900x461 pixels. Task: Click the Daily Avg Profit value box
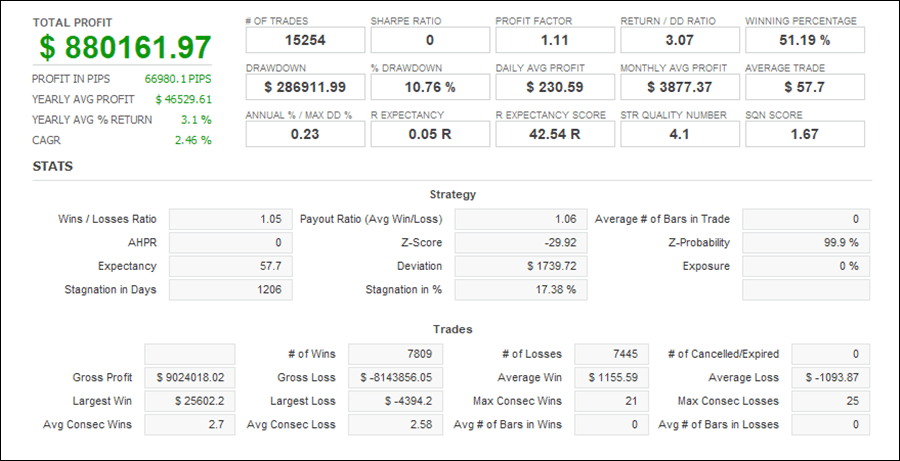pos(555,87)
